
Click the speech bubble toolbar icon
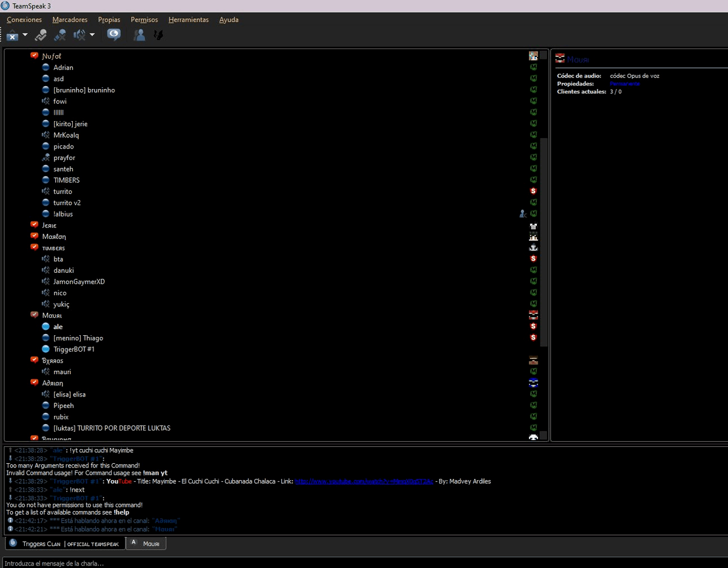113,35
